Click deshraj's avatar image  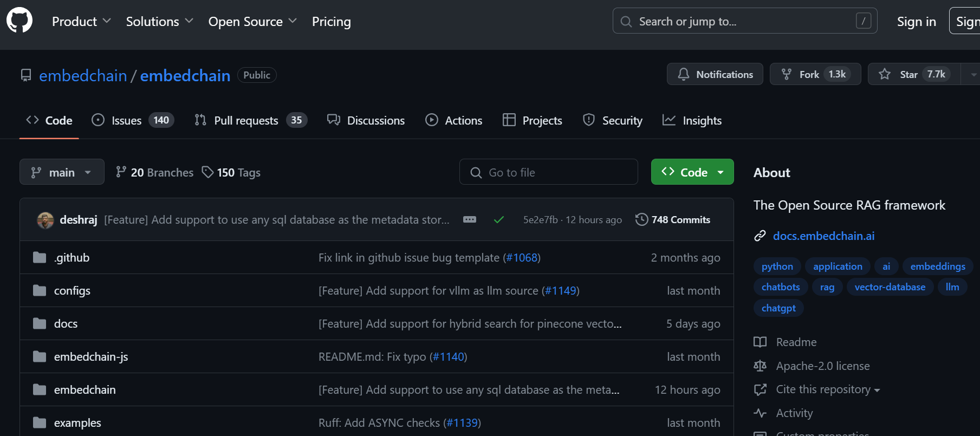[46, 220]
